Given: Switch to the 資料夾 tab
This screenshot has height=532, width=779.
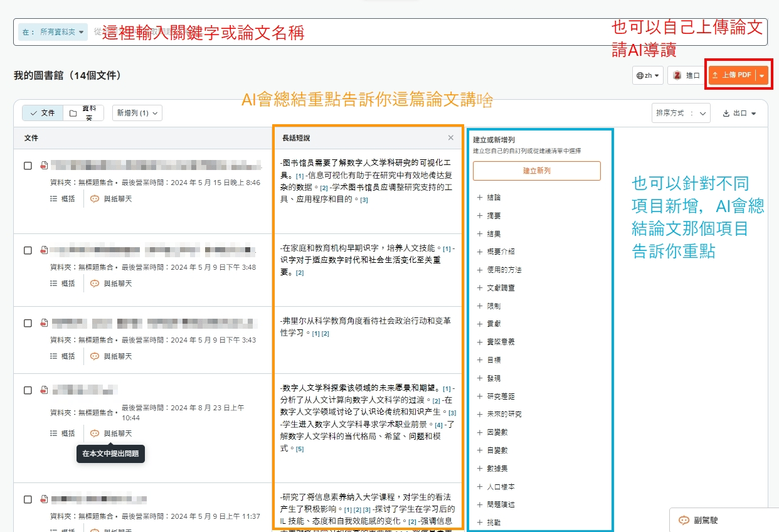Looking at the screenshot, I should [x=83, y=113].
